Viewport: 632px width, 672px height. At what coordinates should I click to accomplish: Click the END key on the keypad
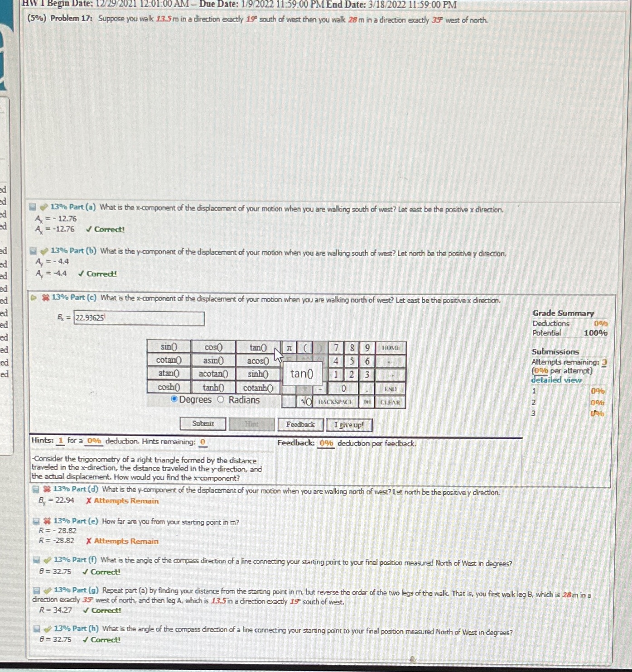click(391, 389)
